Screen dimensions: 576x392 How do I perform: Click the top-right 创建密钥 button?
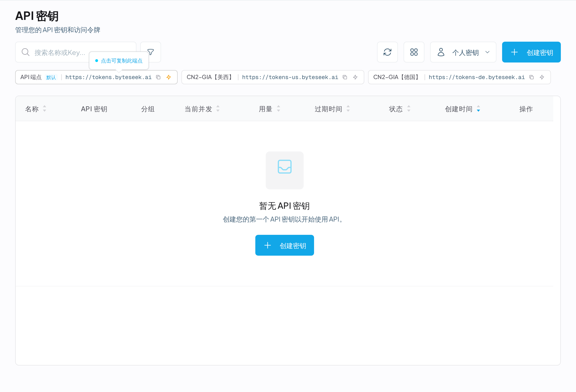click(531, 52)
